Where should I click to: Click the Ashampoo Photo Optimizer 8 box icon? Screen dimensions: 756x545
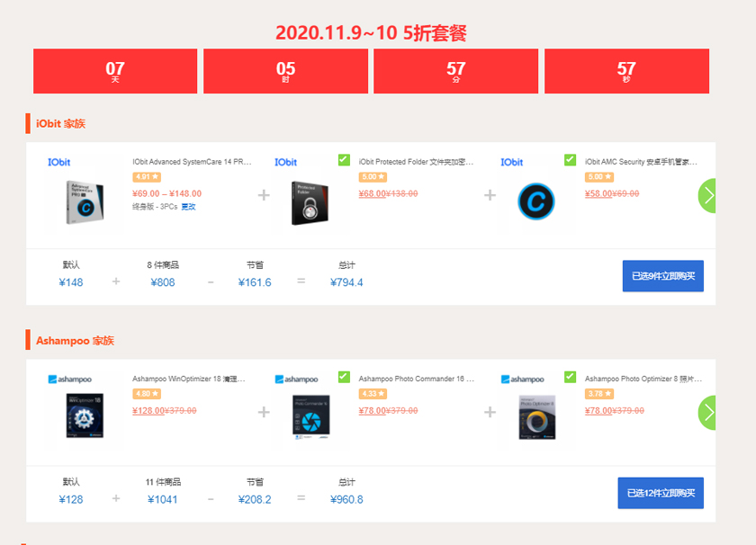[x=536, y=416]
